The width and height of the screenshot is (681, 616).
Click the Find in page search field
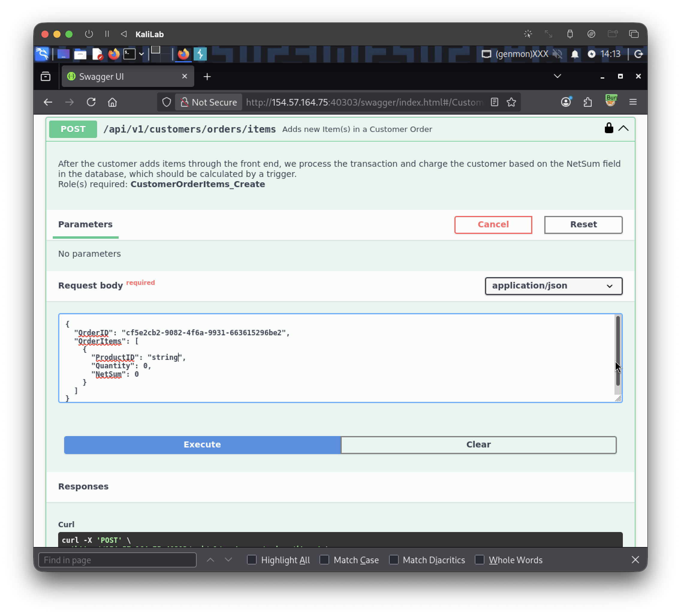(x=117, y=560)
